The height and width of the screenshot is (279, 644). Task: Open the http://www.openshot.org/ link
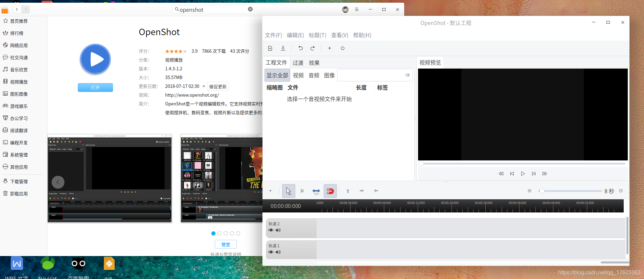192,95
